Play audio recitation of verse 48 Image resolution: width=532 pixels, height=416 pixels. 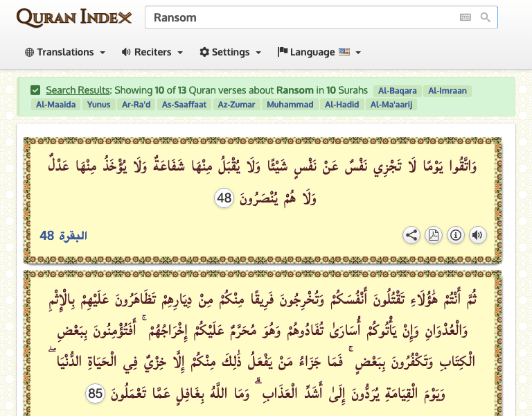(477, 235)
